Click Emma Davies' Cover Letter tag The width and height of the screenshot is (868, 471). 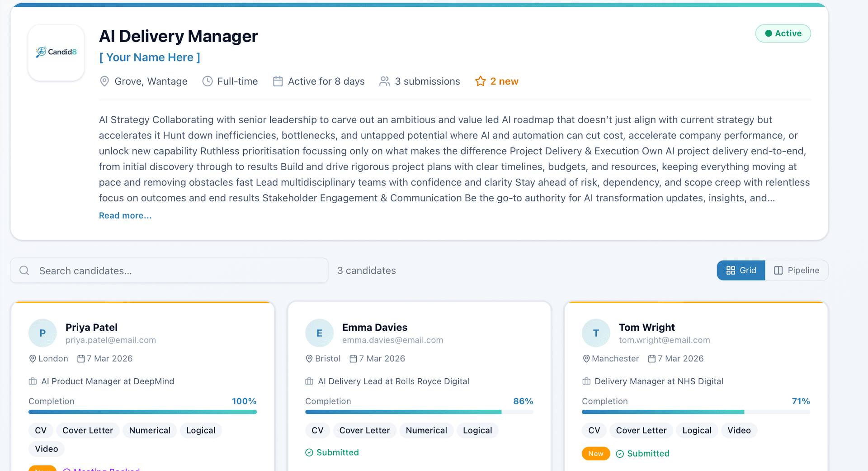(x=364, y=430)
